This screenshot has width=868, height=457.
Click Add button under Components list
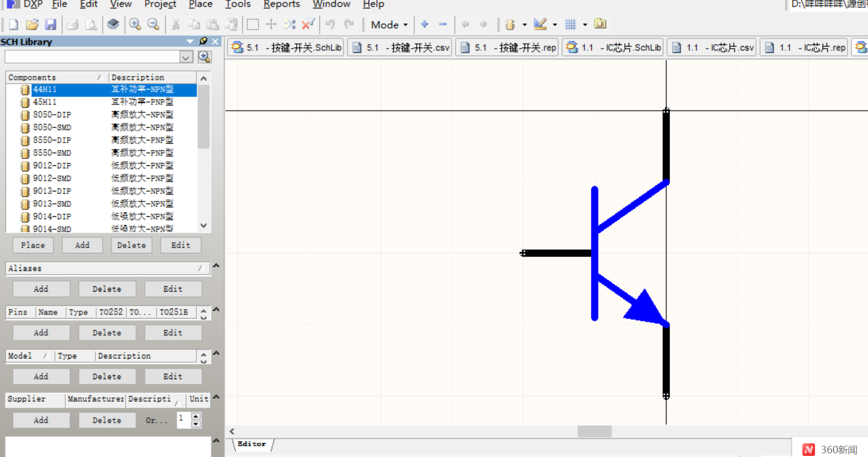point(82,245)
